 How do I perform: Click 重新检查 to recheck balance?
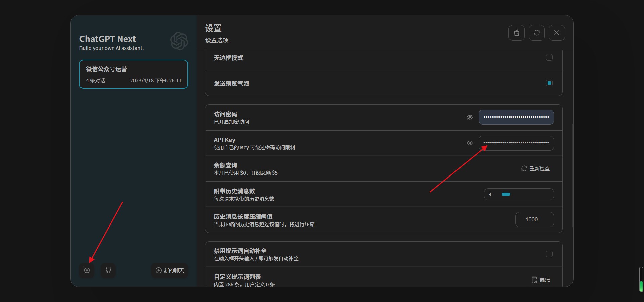pyautogui.click(x=536, y=168)
